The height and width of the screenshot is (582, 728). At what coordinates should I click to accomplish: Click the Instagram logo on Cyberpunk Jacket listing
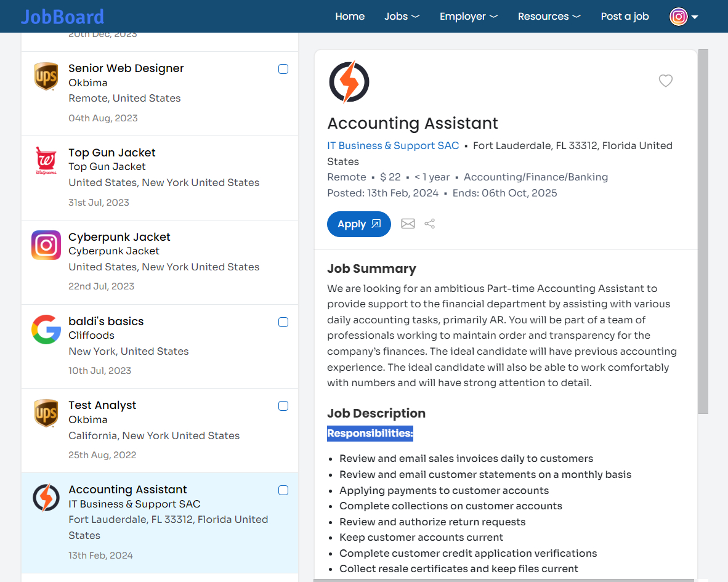[46, 245]
